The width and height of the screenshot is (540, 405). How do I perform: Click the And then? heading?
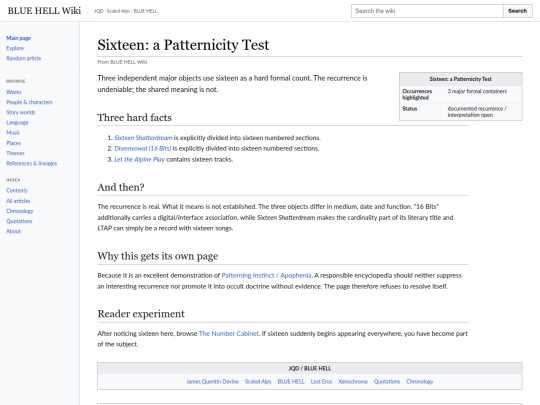tap(121, 187)
